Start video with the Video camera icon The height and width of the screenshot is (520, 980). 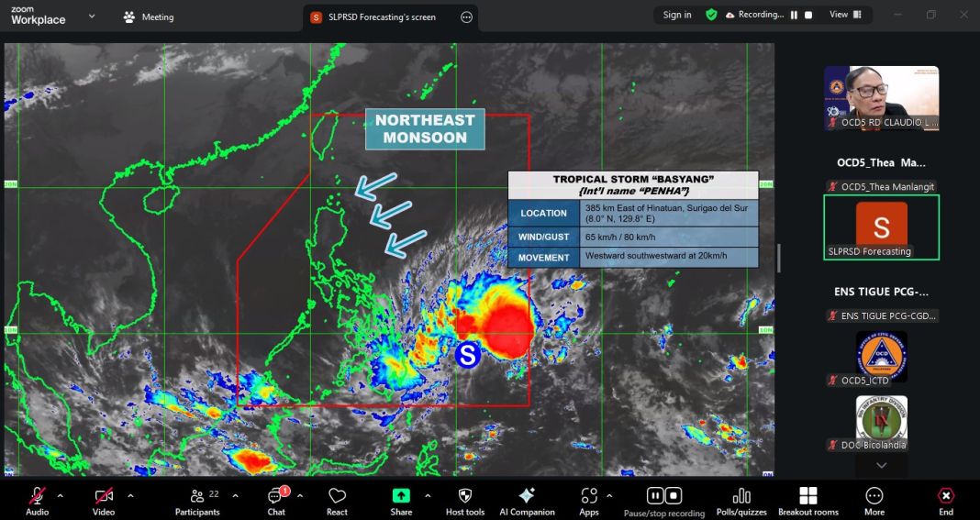pos(103,495)
